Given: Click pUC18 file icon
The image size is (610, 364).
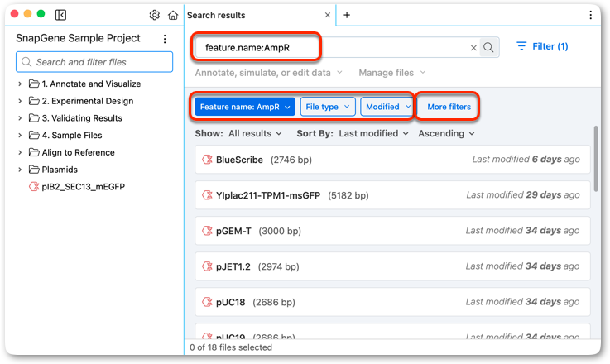Looking at the screenshot, I should tap(207, 302).
